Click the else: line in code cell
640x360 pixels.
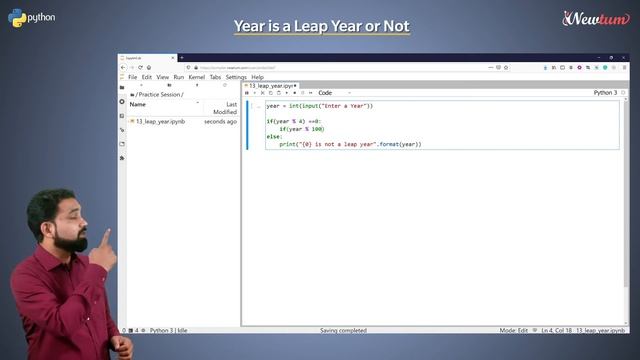click(x=274, y=137)
